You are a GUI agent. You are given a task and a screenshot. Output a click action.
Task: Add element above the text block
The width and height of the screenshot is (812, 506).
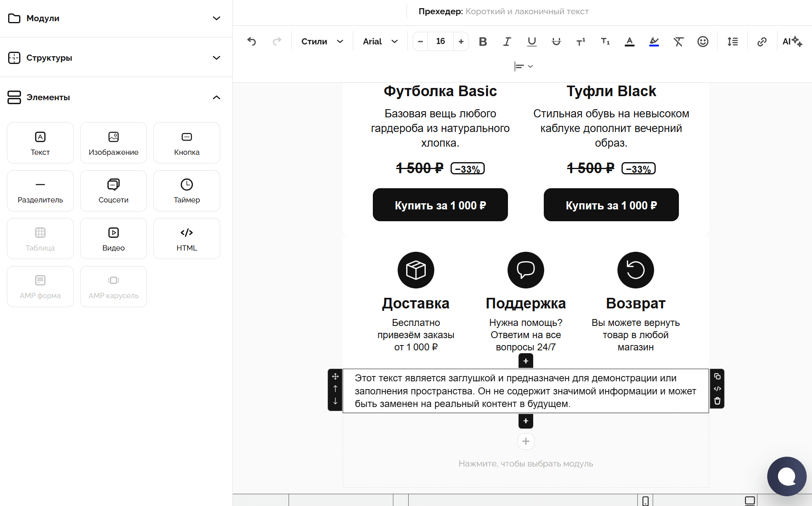(526, 361)
